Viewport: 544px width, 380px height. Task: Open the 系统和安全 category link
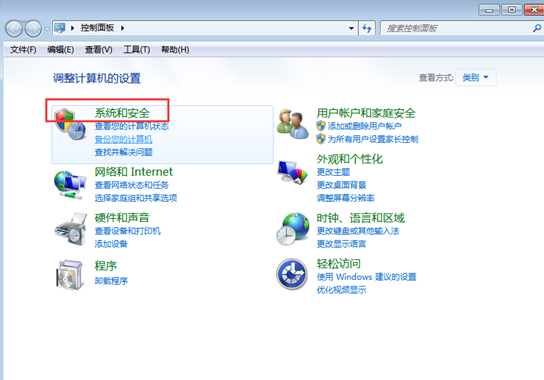pyautogui.click(x=122, y=113)
